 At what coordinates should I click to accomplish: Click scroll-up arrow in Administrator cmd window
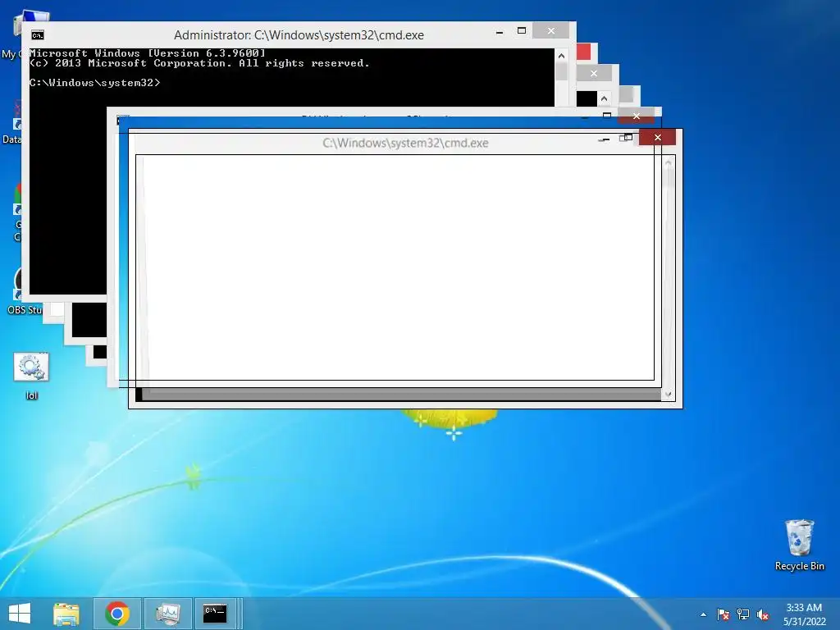[x=561, y=55]
